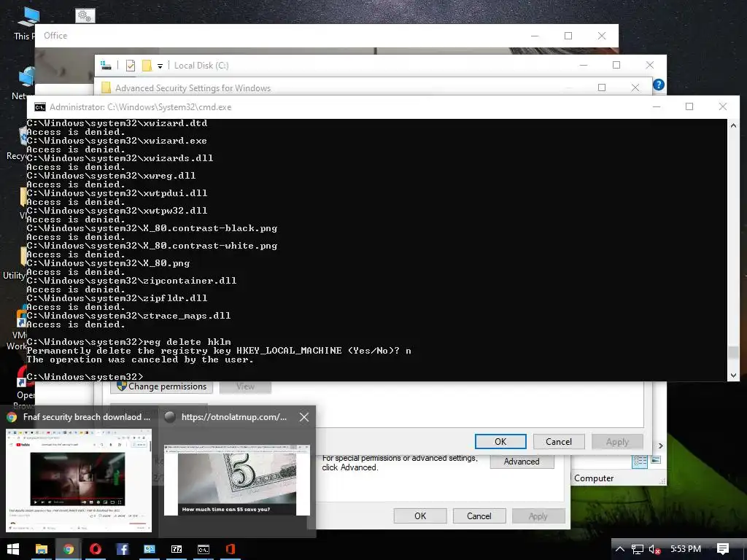The image size is (747, 560).
Task: Click the network status tray icon
Action: (638, 549)
